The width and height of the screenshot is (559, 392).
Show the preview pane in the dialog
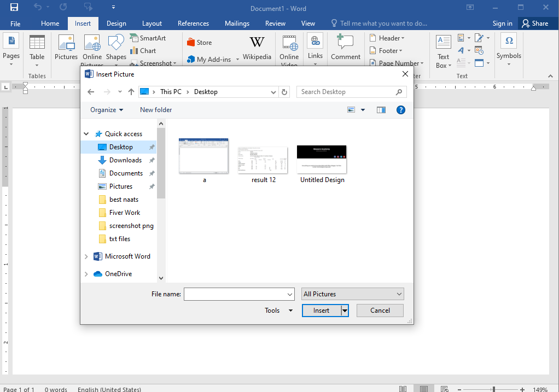click(381, 109)
